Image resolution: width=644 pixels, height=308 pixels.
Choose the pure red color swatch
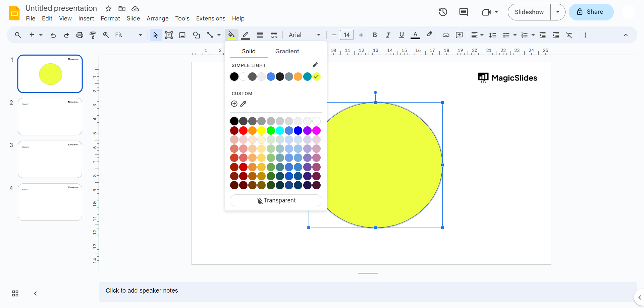point(244,130)
